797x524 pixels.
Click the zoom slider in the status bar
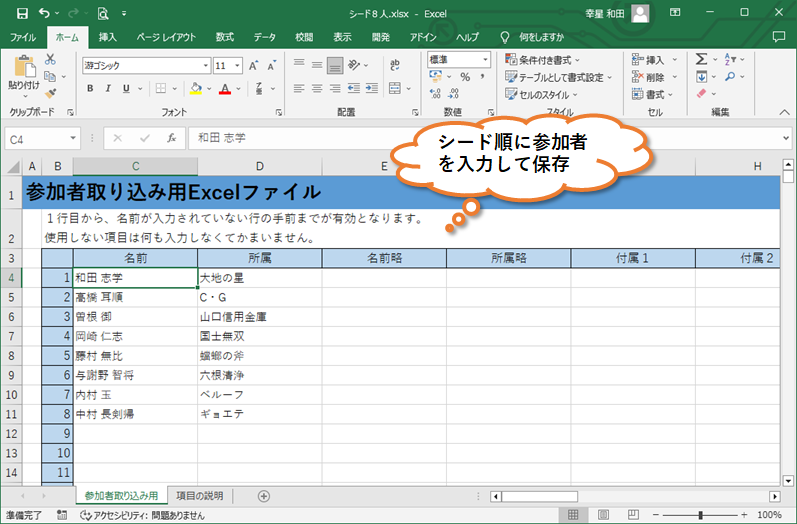pyautogui.click(x=700, y=515)
